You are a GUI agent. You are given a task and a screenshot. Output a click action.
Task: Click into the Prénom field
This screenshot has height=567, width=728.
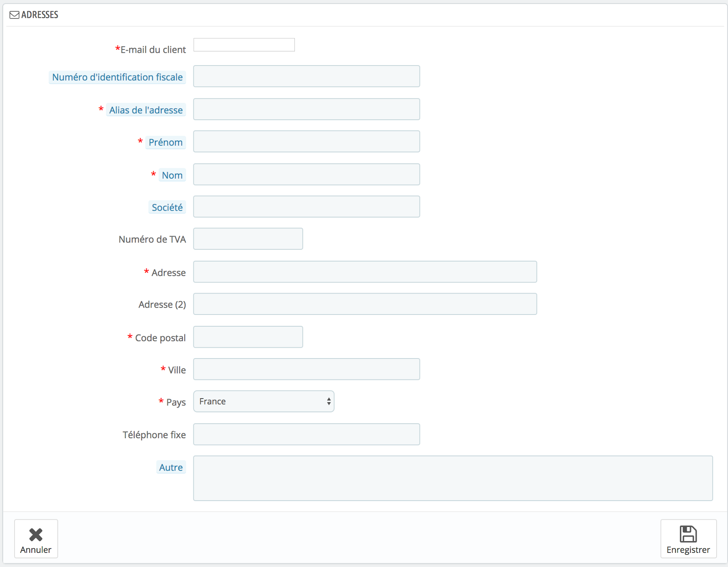click(306, 142)
